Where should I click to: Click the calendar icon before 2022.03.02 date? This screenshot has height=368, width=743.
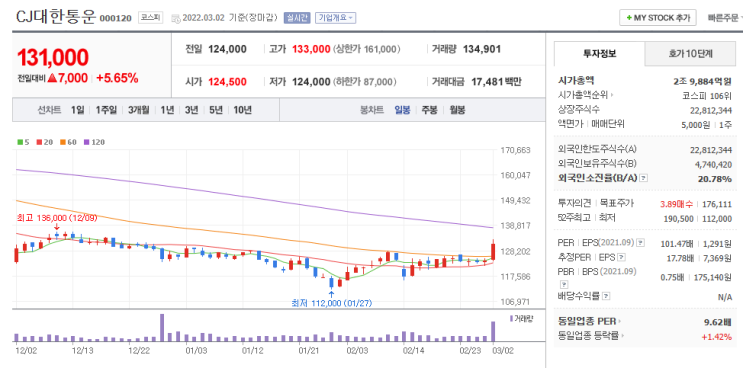(x=175, y=18)
